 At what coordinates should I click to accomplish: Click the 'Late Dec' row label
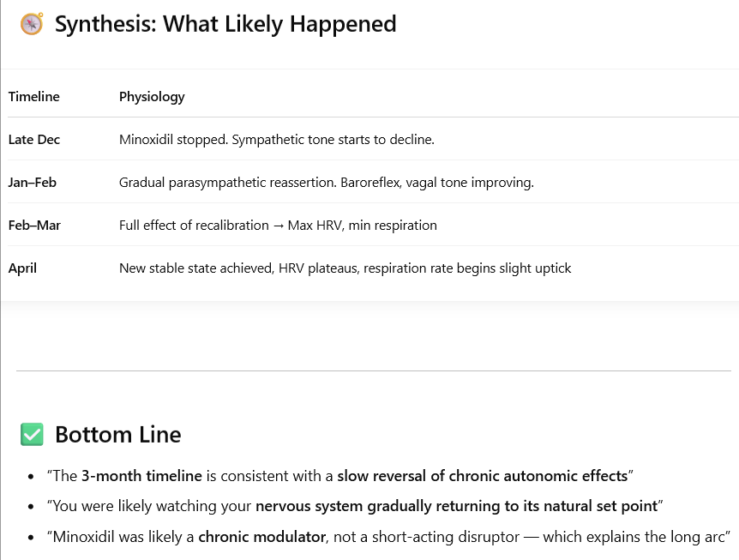coord(34,140)
